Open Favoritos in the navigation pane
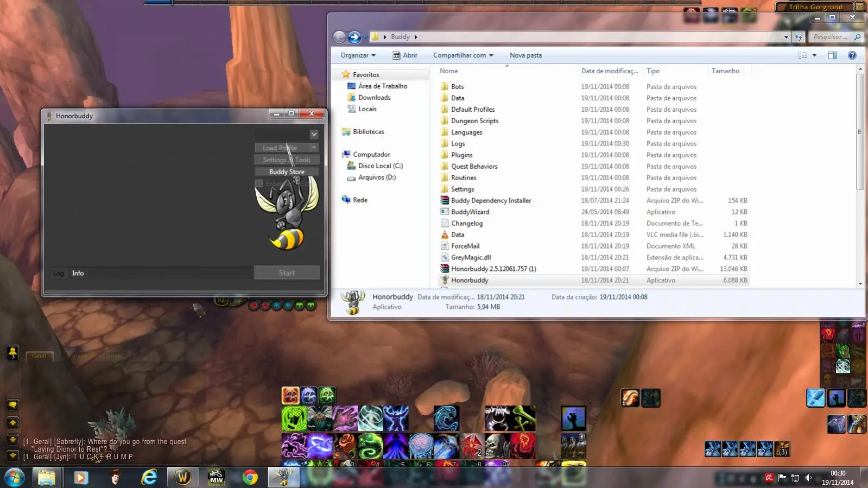Screen dimensions: 868x488 click(366, 75)
